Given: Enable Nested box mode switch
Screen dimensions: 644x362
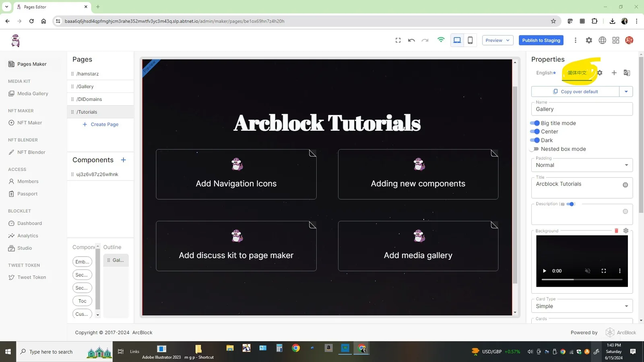Looking at the screenshot, I should coord(535,149).
